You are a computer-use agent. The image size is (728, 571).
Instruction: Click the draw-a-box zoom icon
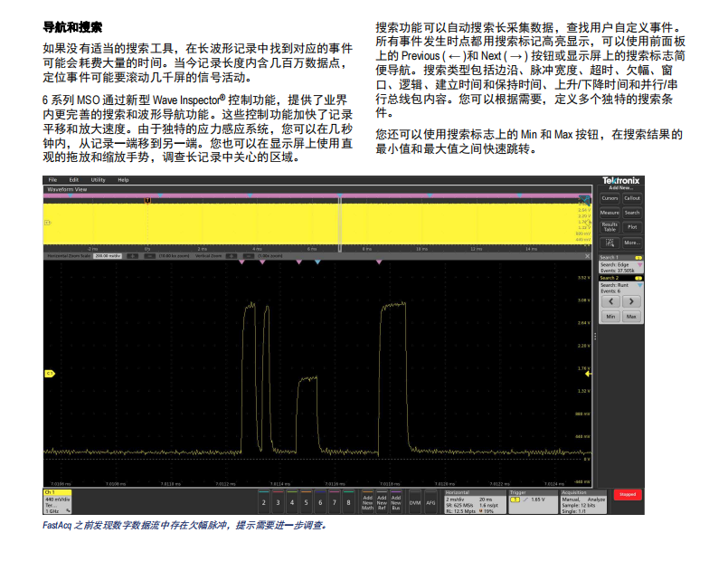[x=610, y=243]
